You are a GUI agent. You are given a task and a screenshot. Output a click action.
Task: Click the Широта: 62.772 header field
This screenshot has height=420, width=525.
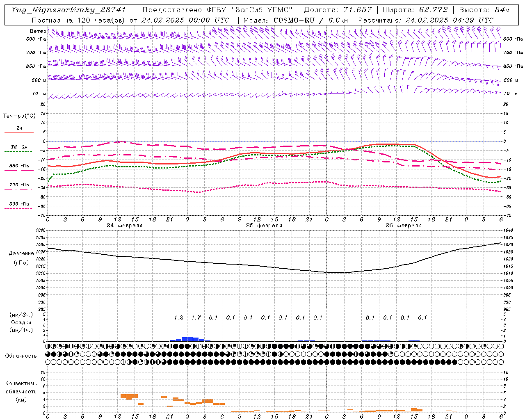point(415,10)
